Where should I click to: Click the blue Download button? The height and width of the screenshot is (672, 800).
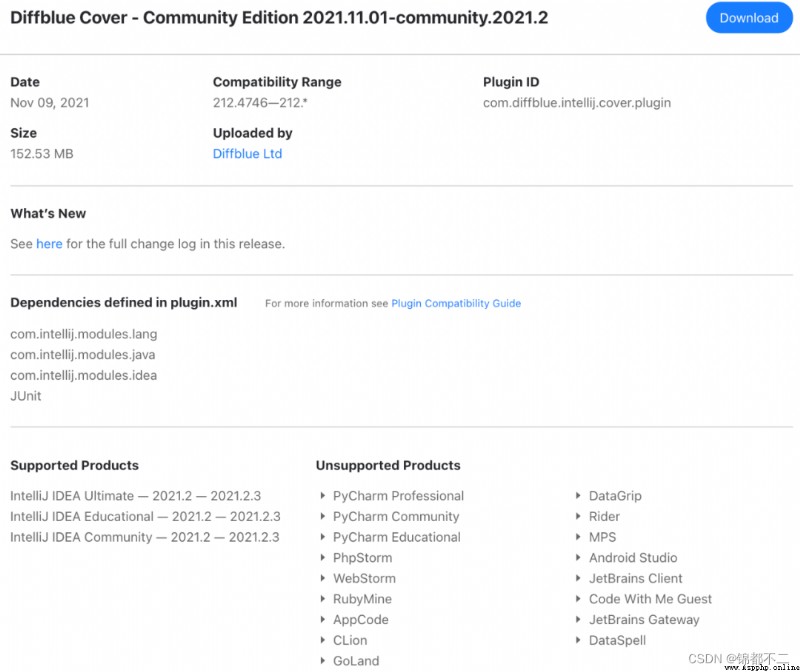pyautogui.click(x=748, y=18)
